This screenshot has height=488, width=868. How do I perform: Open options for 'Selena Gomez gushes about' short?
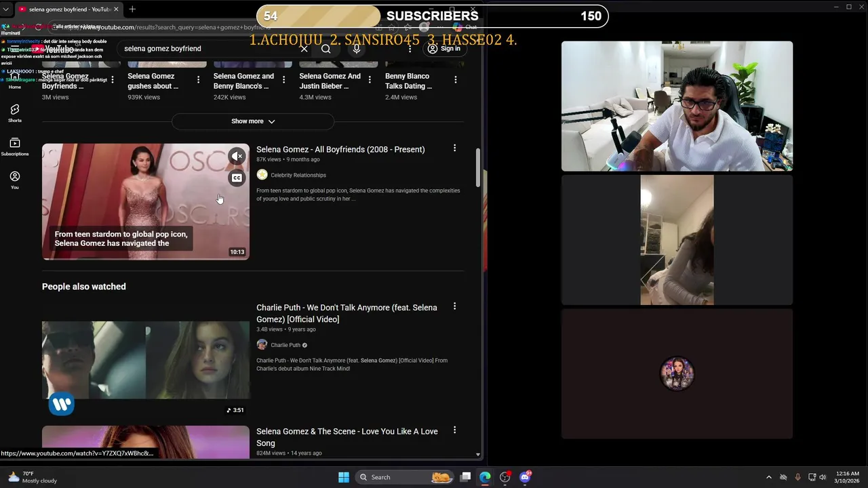pos(198,80)
